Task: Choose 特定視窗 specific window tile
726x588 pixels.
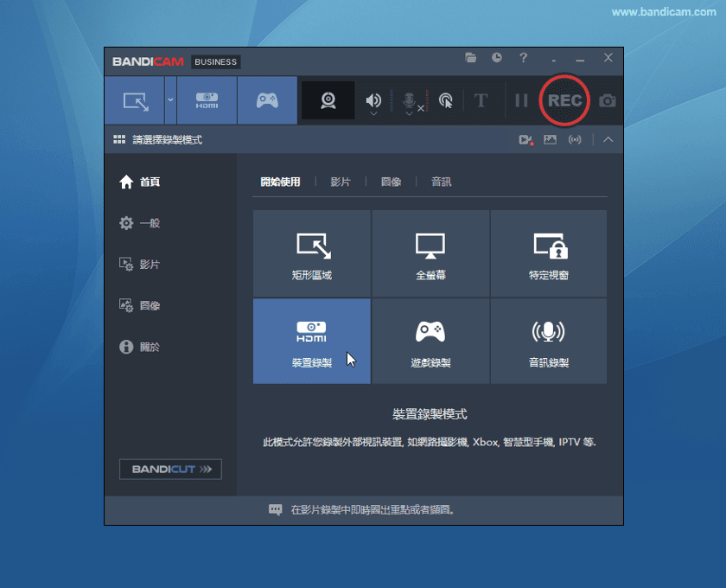Action: click(x=549, y=253)
